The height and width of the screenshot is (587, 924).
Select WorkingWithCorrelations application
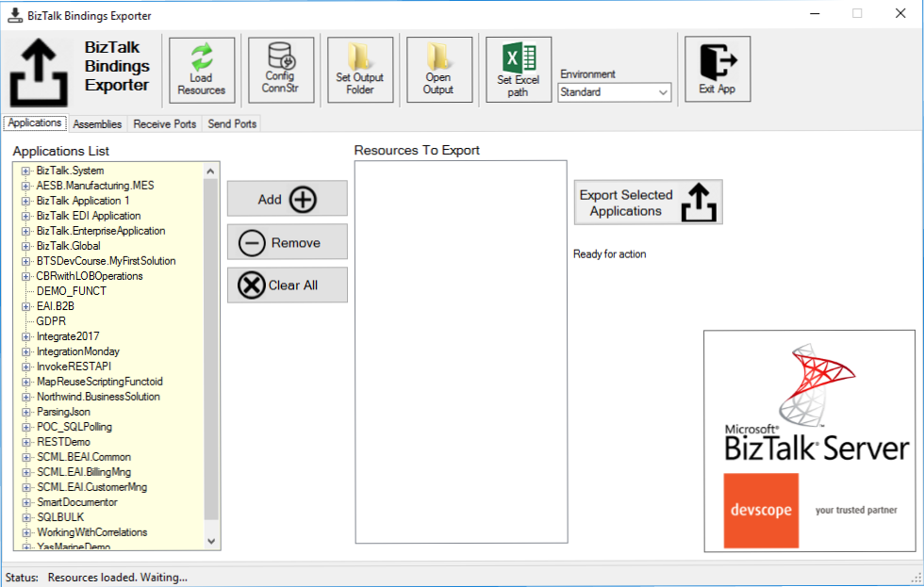[x=92, y=532]
